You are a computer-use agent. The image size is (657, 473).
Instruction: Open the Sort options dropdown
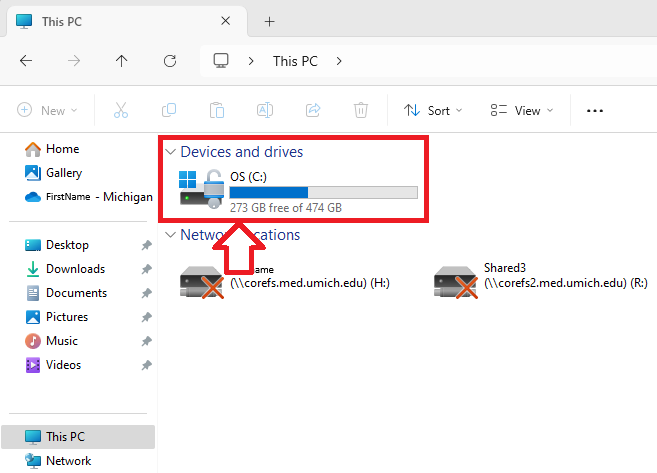tap(433, 110)
